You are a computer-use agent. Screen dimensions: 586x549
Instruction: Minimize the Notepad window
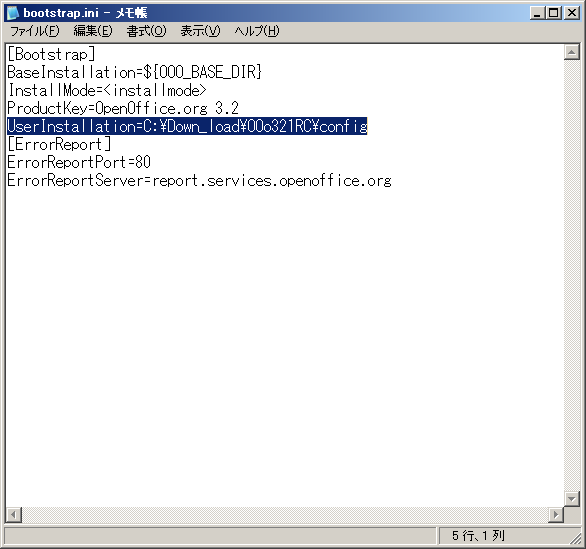[537, 13]
